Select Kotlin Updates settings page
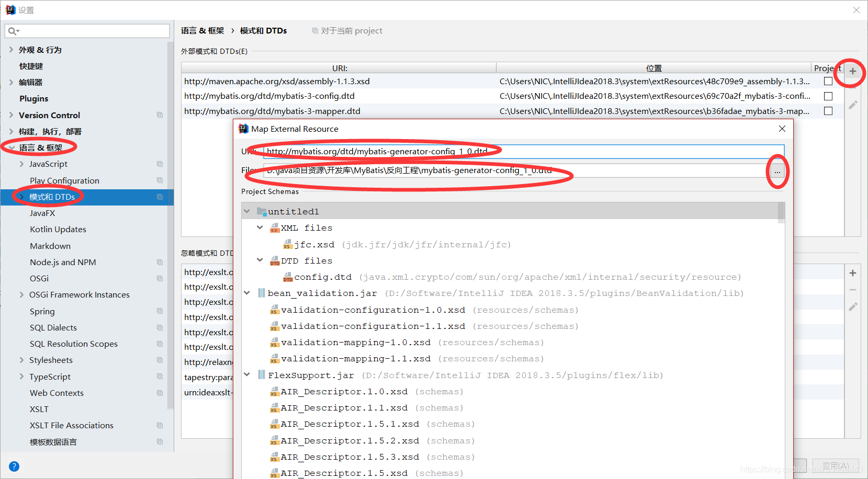868x479 pixels. point(58,229)
